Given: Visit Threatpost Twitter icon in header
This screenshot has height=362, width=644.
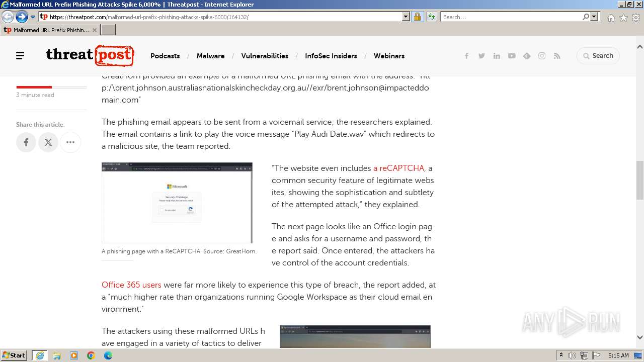Looking at the screenshot, I should (481, 56).
